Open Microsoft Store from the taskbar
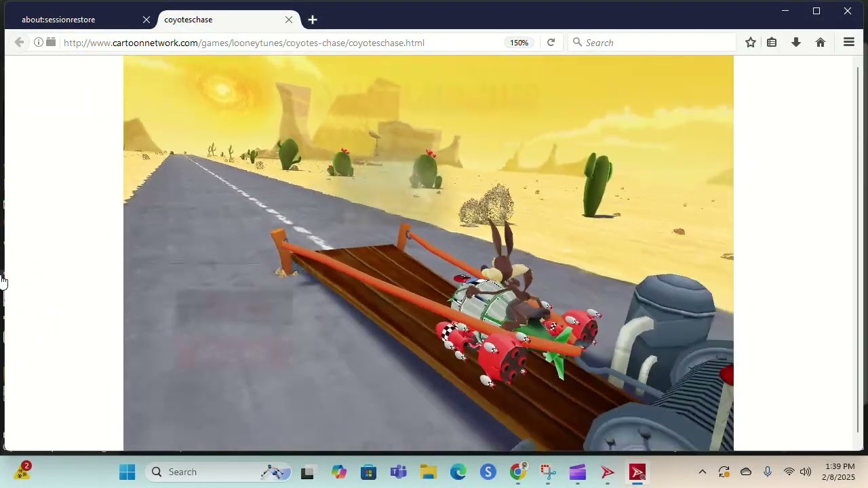 [368, 472]
